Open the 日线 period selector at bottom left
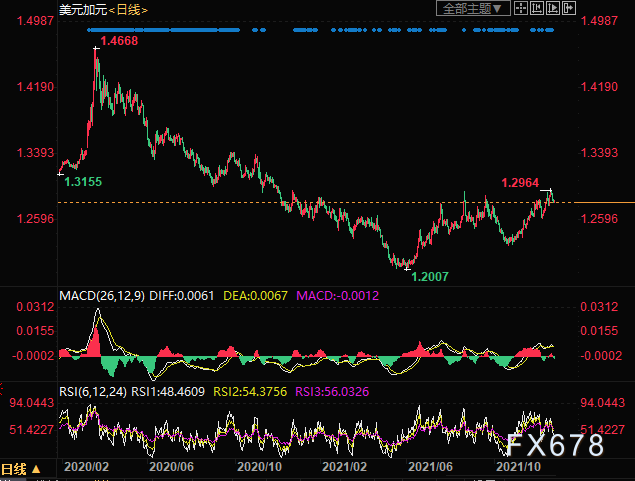The width and height of the screenshot is (635, 481). tap(21, 469)
